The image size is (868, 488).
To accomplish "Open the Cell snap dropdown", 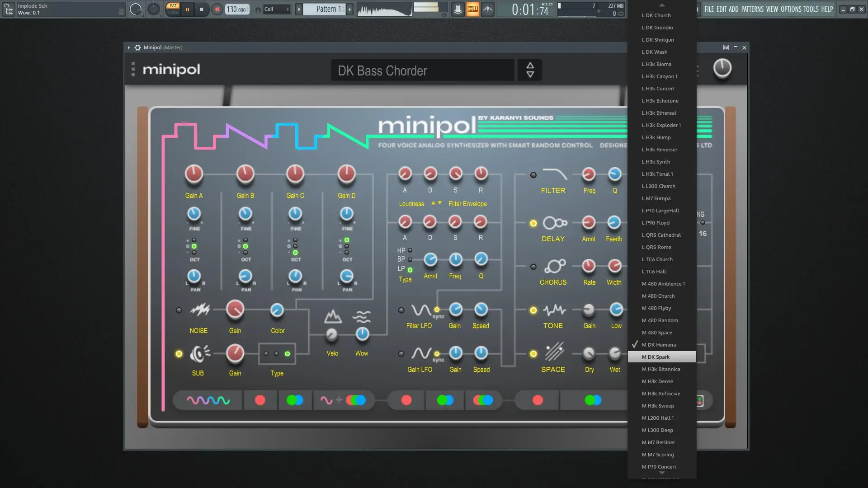I will [276, 9].
